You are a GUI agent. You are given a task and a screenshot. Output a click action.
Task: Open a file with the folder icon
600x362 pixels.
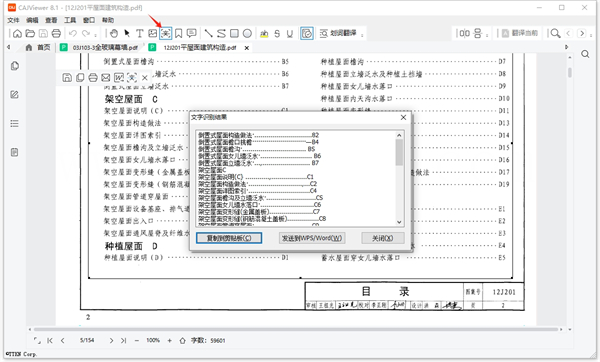(x=30, y=34)
